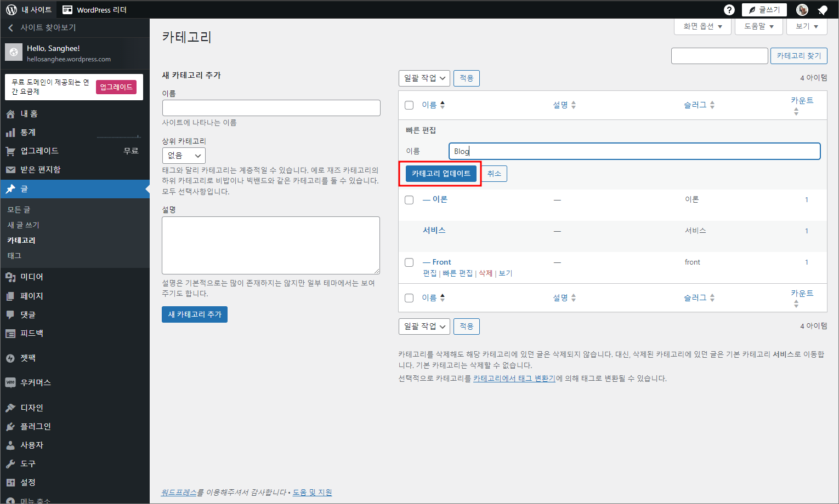Open the 젯팩 Jetpack icon

(10, 358)
